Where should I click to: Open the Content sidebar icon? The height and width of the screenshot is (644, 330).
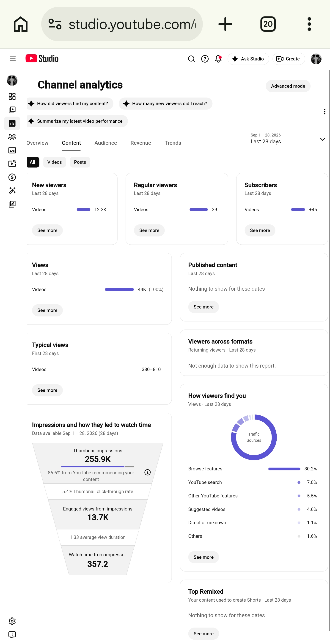point(12,110)
